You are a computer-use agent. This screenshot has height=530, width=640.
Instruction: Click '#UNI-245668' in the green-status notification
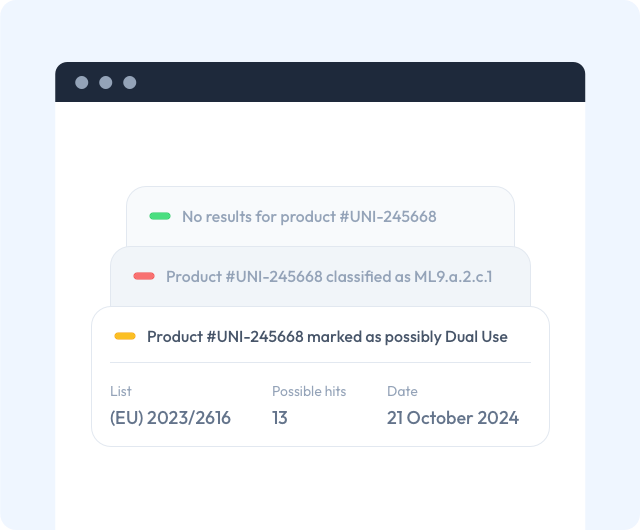(x=388, y=216)
